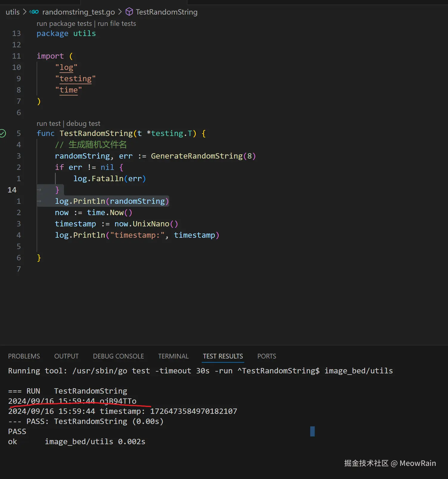Click the blue terminal cursor block
The height and width of the screenshot is (479, 448).
point(312,431)
